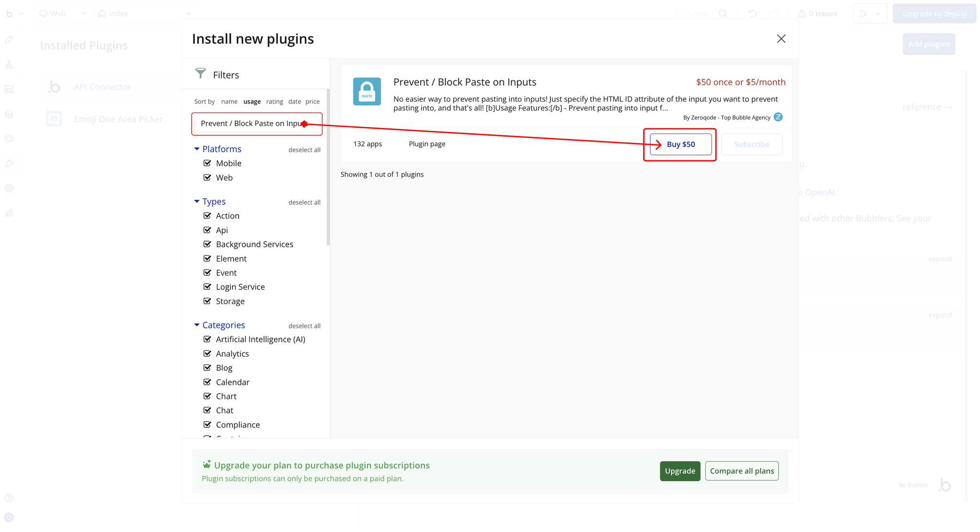980x532 pixels.
Task: Click the blue padlock Paste plugin icon
Action: (367, 91)
